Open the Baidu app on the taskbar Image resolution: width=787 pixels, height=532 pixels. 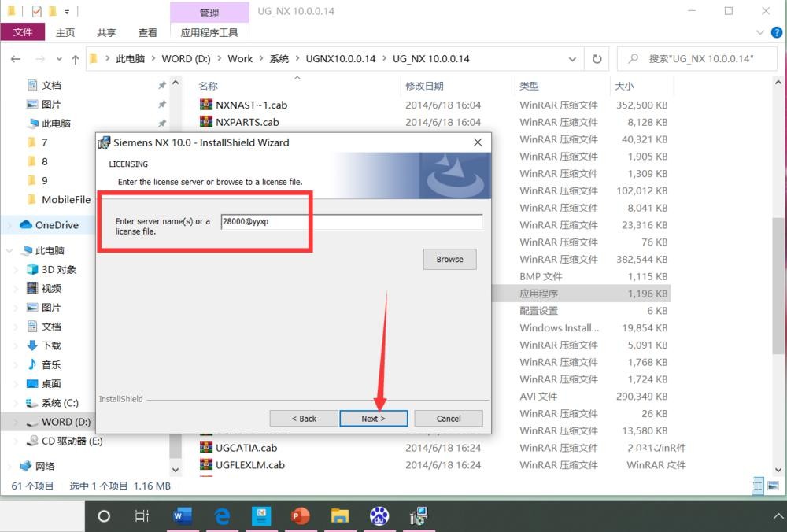point(379,516)
